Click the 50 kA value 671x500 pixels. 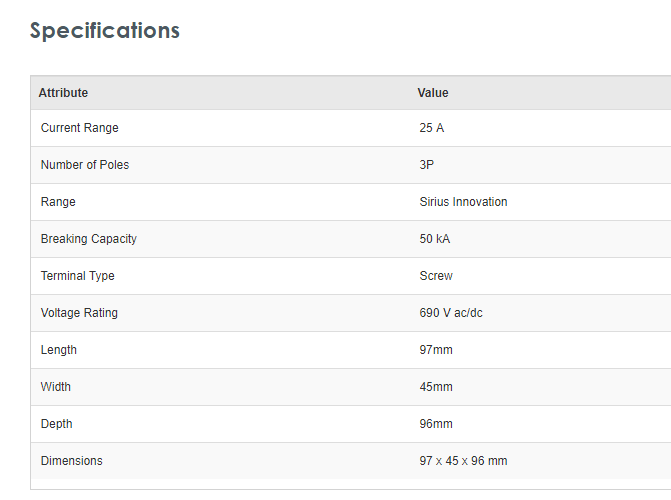click(435, 239)
